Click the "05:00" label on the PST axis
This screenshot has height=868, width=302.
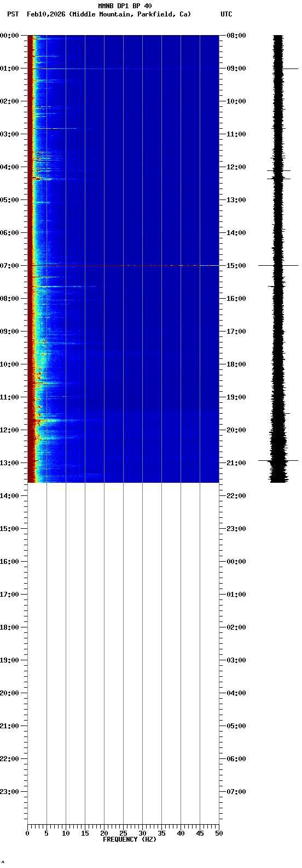(x=9, y=200)
